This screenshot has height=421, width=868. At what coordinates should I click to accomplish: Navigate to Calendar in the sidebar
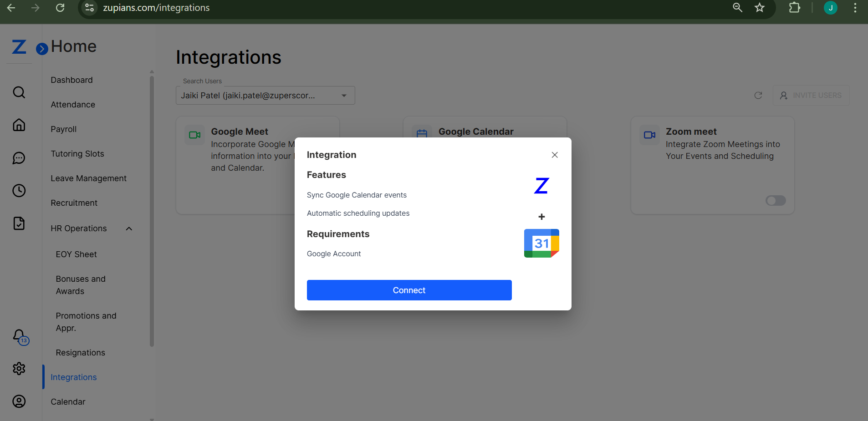[x=68, y=401]
